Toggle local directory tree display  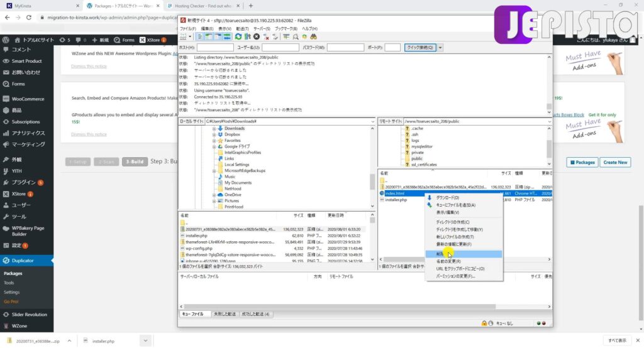coord(209,37)
